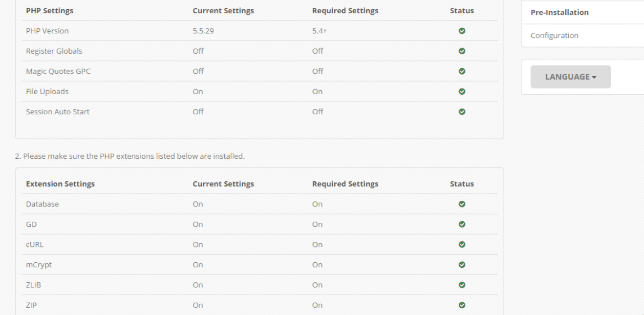Click the ZIP extension label

tap(31, 305)
